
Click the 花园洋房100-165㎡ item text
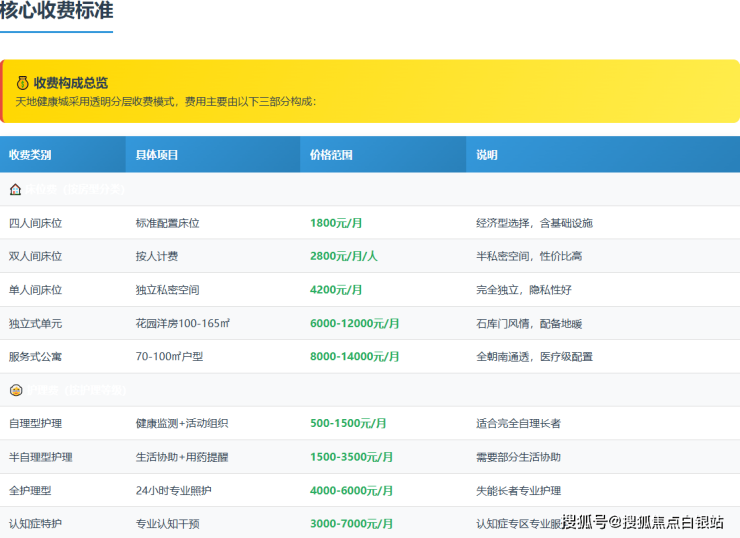(183, 323)
